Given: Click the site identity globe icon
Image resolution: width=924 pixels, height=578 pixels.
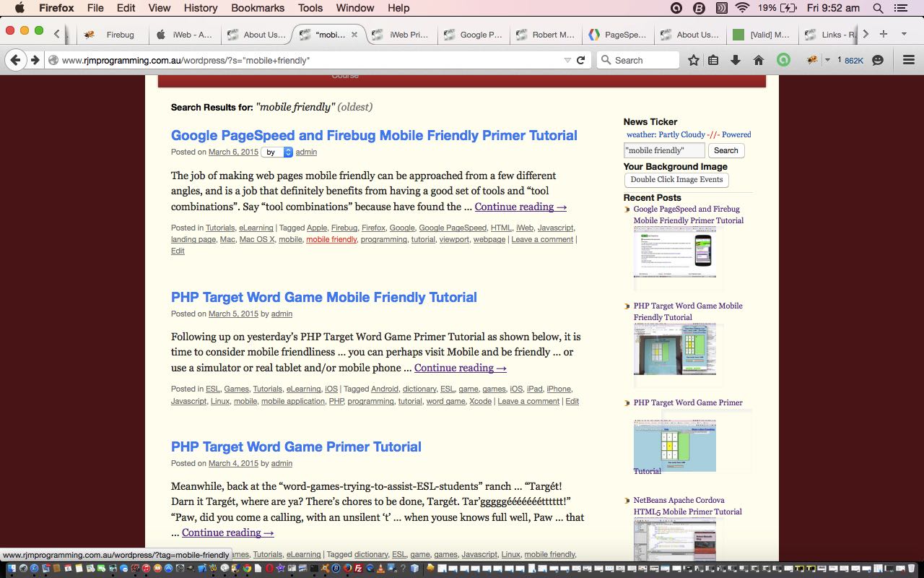Looking at the screenshot, I should 53,61.
